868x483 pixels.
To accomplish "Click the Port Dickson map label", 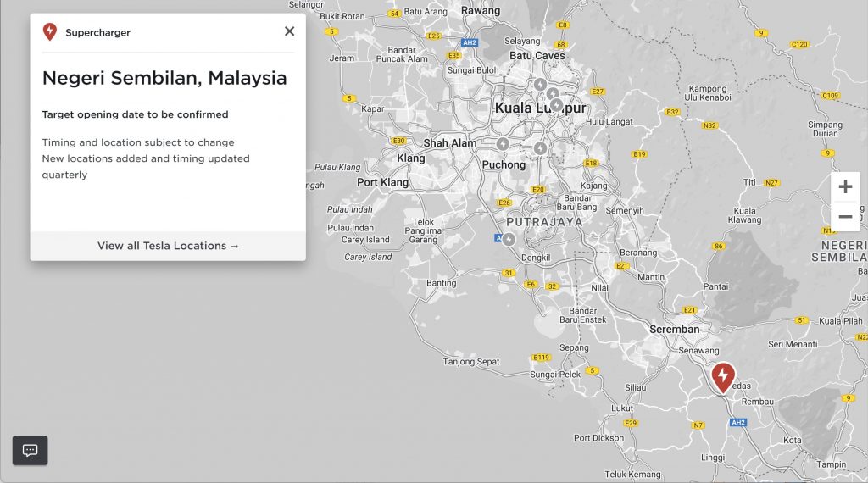I will pos(598,438).
